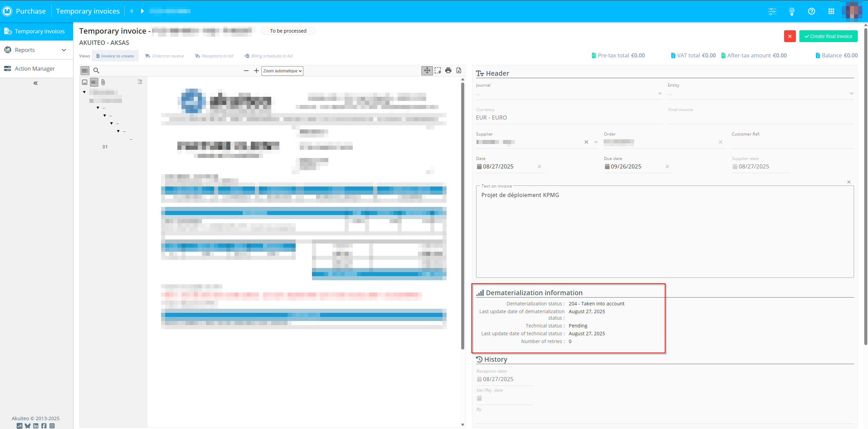Enable the area selection tool

coord(438,71)
